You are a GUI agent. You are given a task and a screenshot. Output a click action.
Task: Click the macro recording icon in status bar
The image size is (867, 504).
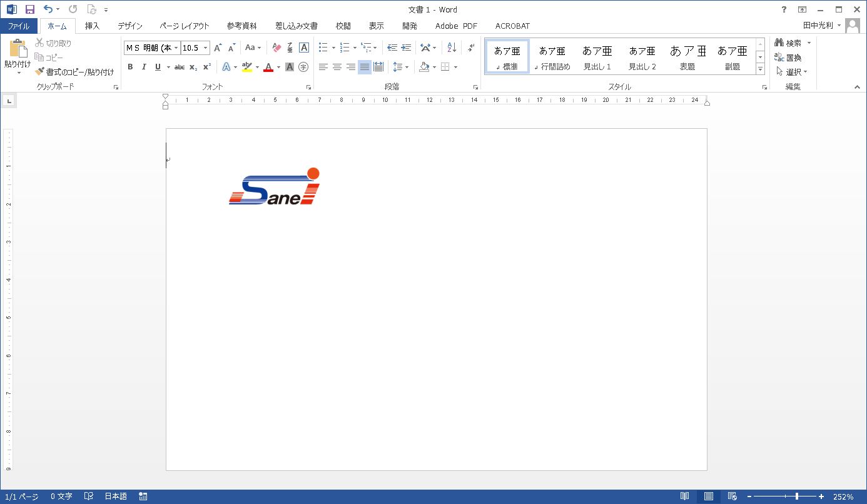(143, 496)
